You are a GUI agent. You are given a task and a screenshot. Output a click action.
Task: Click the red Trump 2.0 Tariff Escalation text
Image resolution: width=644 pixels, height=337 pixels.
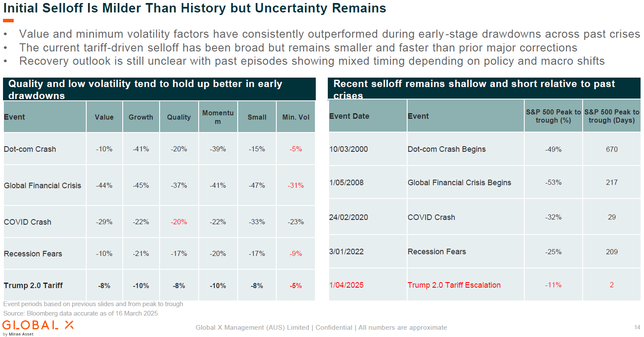point(454,285)
